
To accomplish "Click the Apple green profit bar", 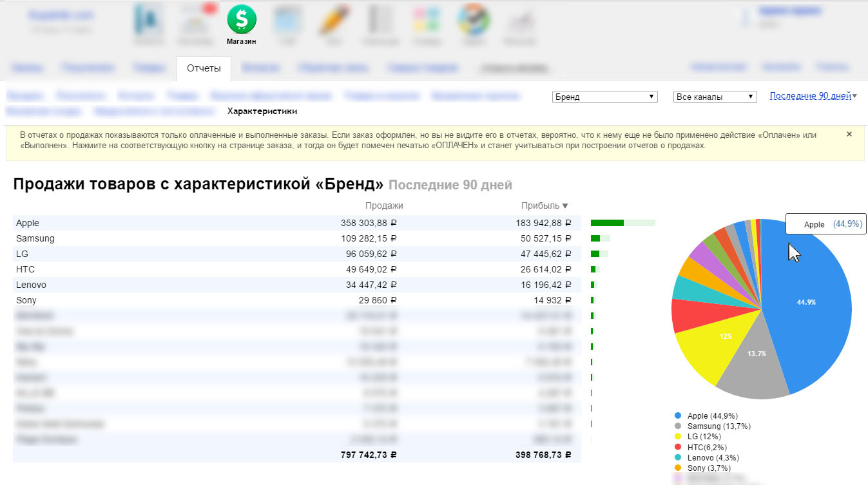I will 607,223.
